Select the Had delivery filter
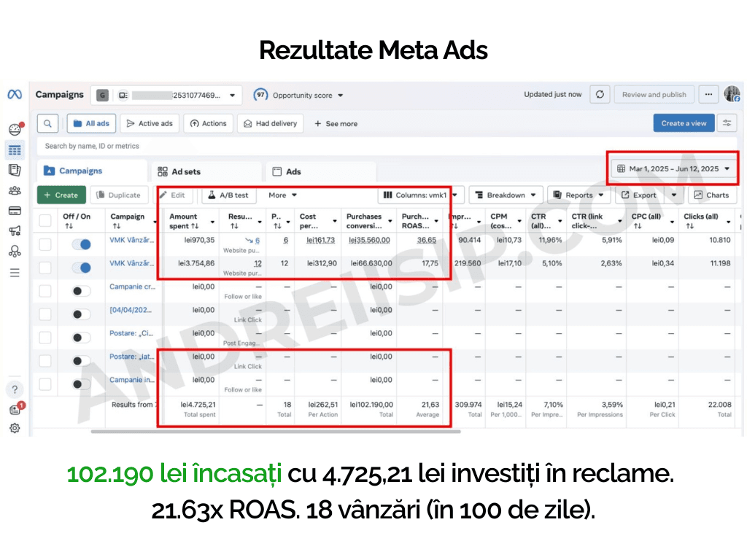Screen dimensions: 747x560 270,123
